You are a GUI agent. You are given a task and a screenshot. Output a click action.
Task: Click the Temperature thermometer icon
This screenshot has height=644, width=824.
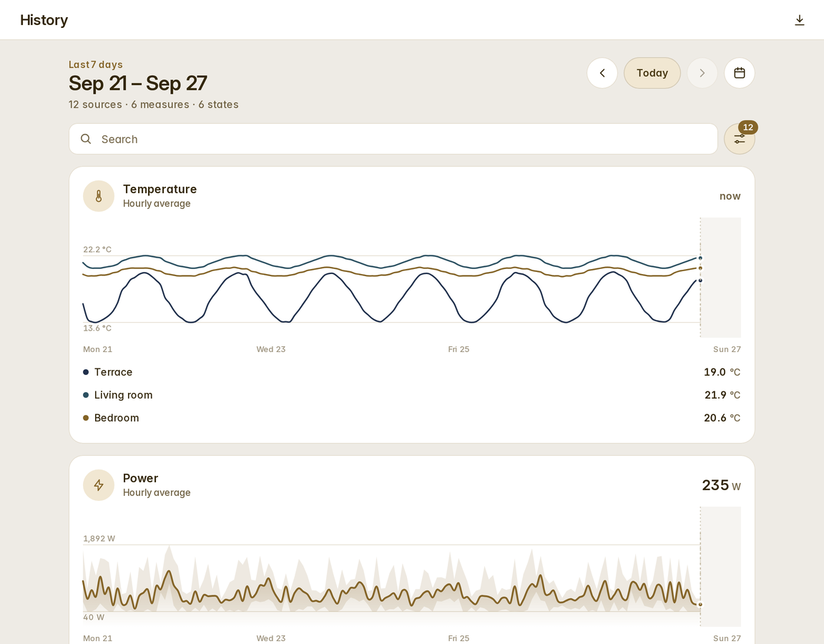[99, 196]
